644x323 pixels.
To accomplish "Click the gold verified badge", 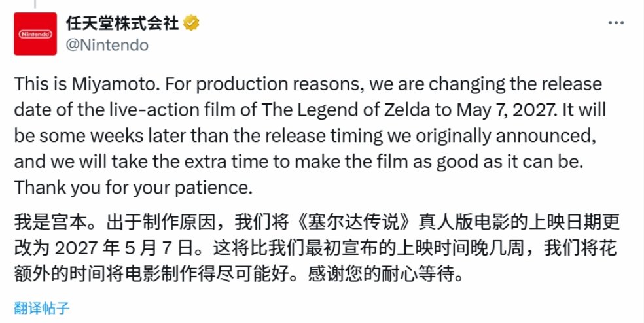I will point(191,24).
